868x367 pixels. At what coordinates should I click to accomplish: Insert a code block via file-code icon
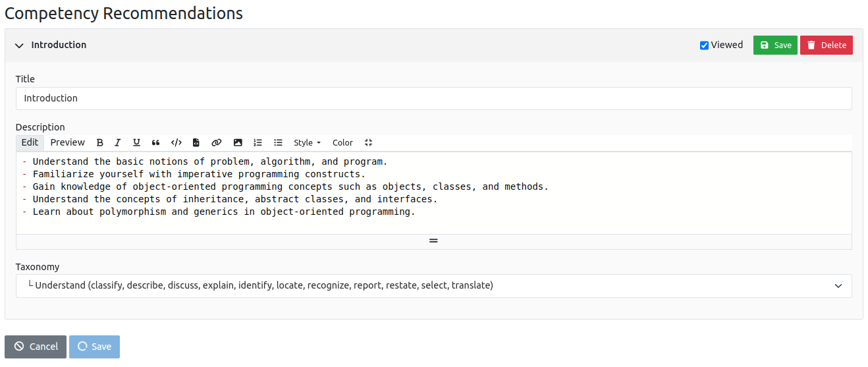click(x=196, y=143)
